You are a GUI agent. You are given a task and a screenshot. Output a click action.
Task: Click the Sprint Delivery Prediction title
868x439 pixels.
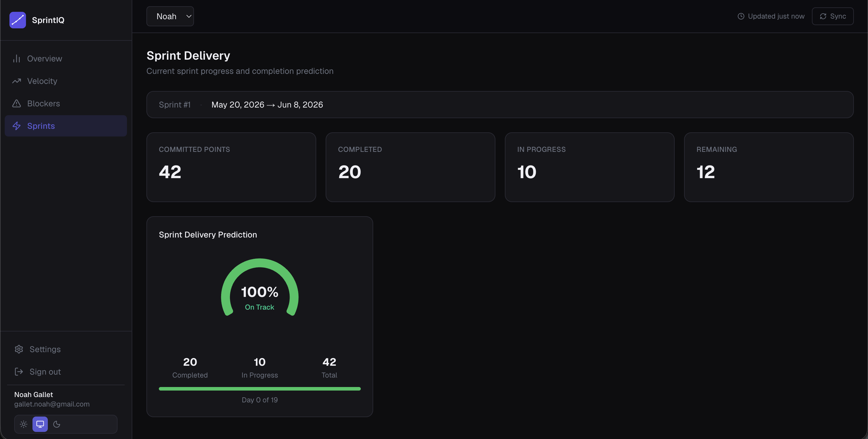(208, 235)
